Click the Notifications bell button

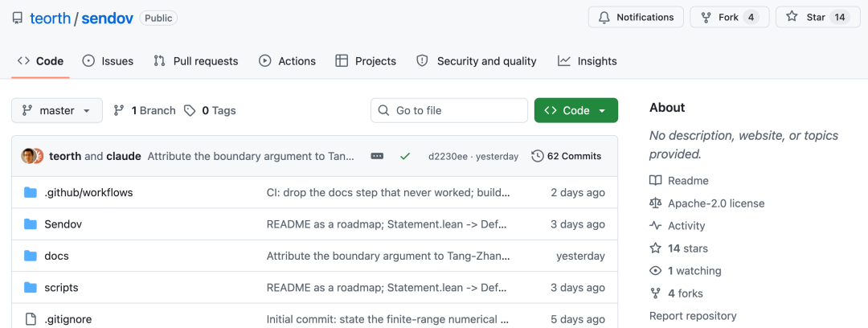tap(636, 17)
